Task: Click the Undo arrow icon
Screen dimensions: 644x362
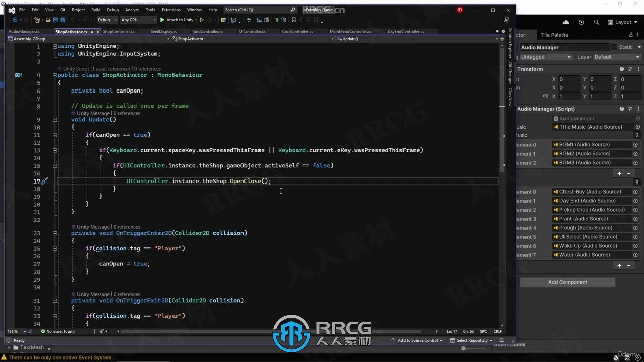Action: click(73, 20)
